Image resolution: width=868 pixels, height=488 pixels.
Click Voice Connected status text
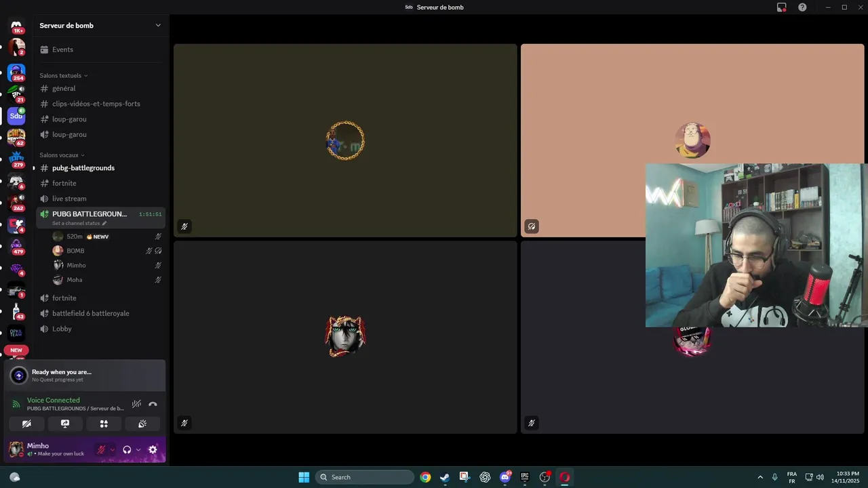[54, 401]
